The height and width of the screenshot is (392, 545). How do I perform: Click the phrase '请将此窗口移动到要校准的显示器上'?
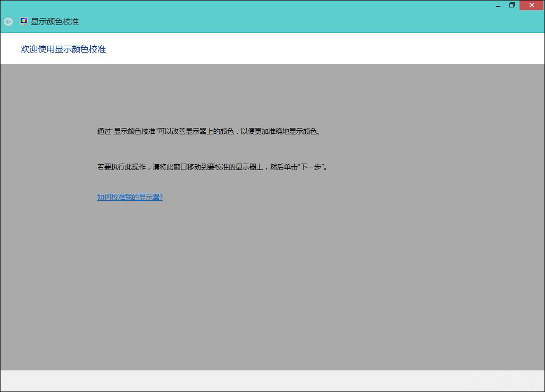[208, 167]
